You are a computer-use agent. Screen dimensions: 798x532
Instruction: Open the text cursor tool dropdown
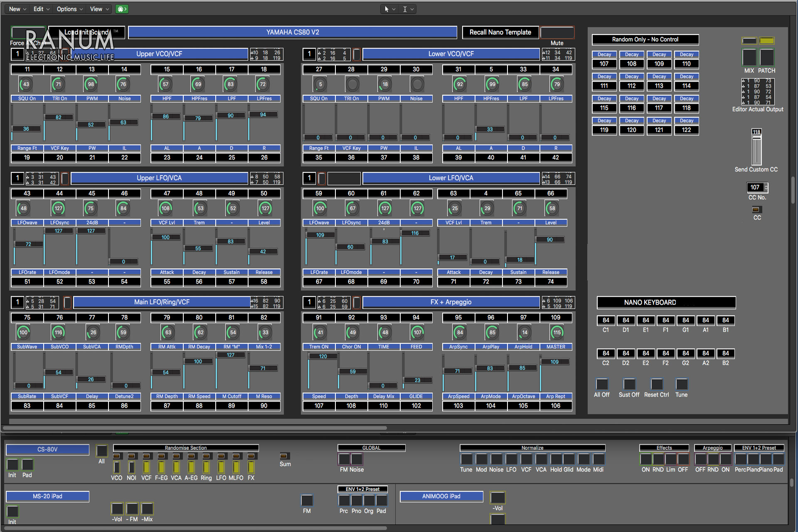(408, 9)
